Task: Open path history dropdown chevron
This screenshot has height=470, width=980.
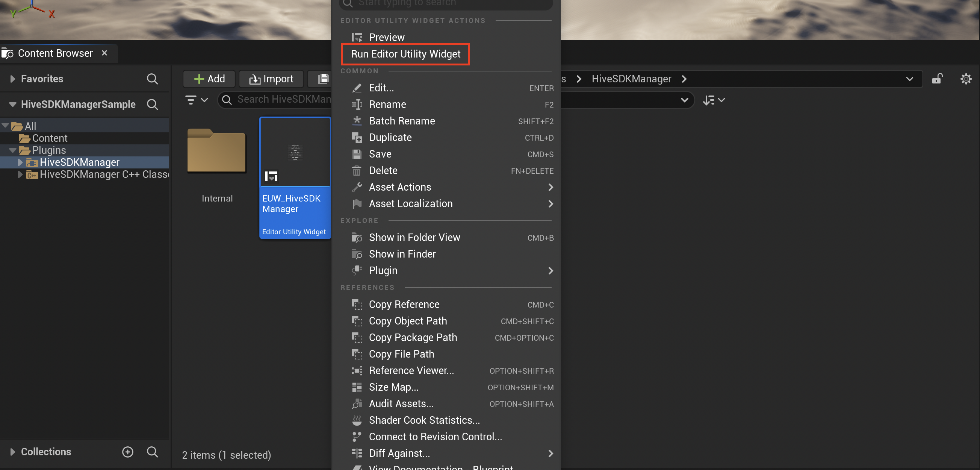Action: 909,79
